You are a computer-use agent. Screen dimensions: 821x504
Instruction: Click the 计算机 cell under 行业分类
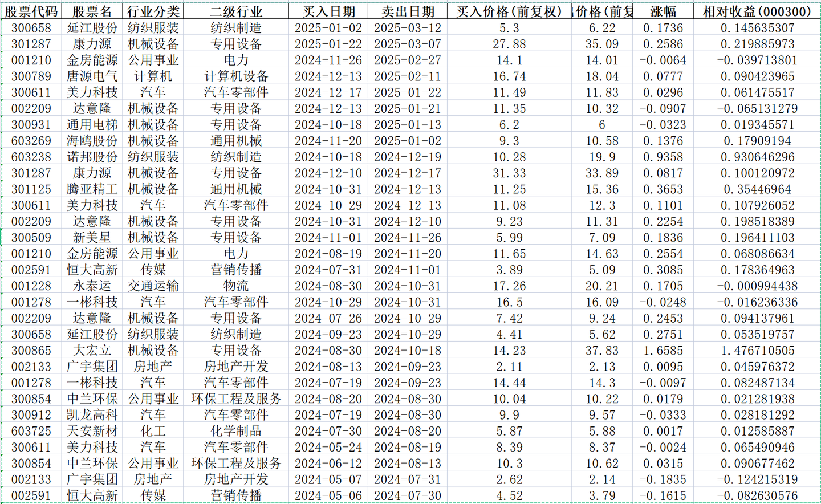point(153,76)
